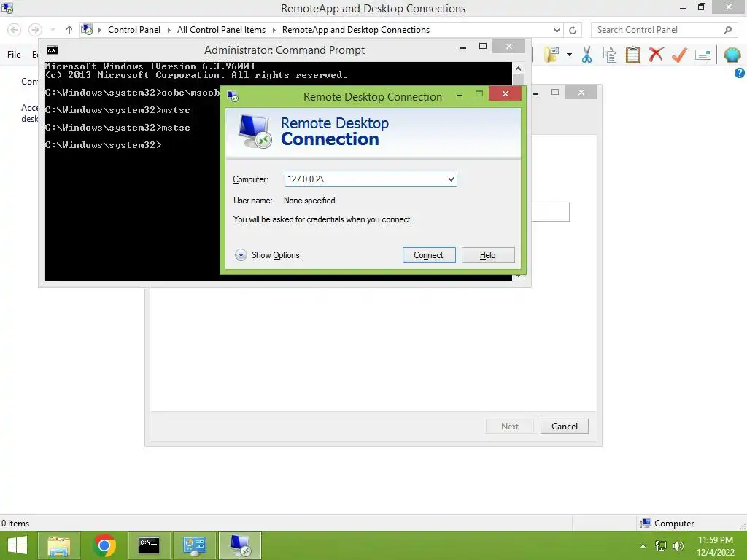Click the Cancel button in the wizard dialog

[564, 426]
